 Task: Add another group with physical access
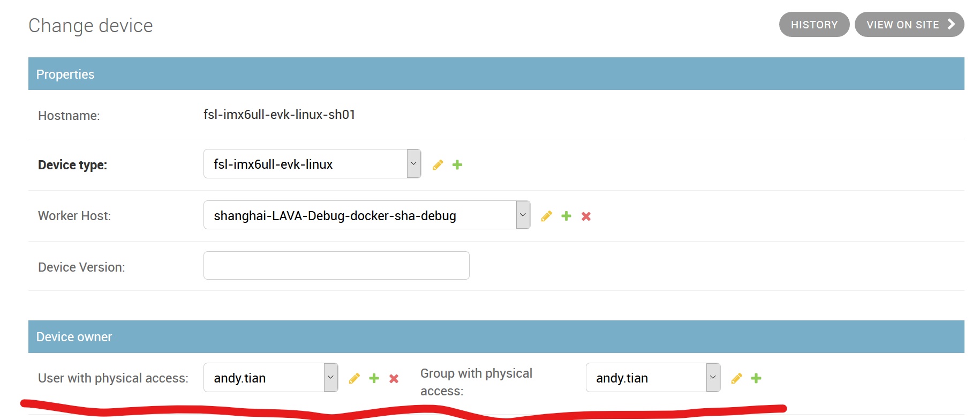point(756,379)
